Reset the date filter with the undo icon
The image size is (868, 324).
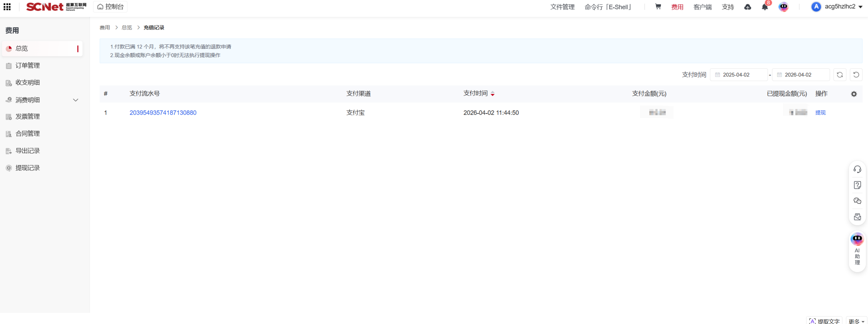pos(856,75)
